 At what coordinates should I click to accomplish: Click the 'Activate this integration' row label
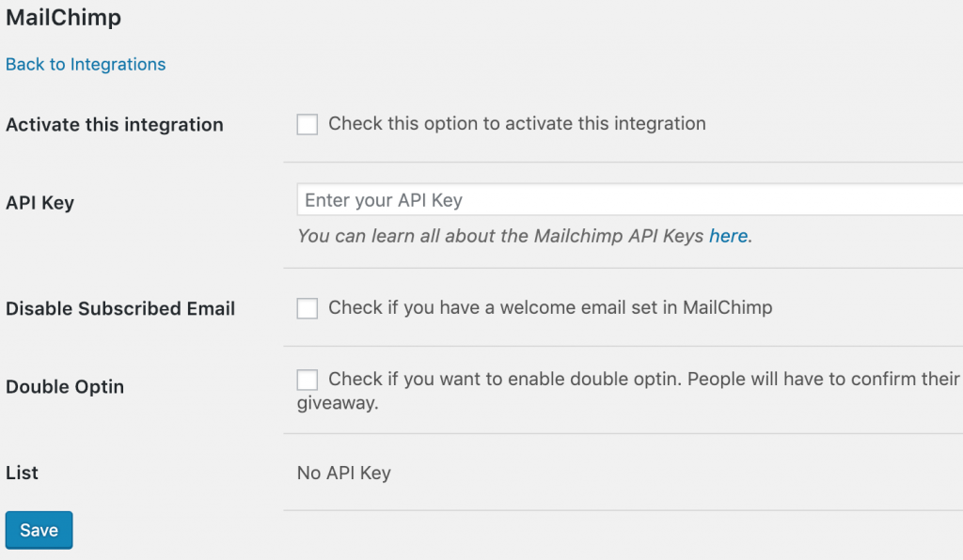[114, 125]
